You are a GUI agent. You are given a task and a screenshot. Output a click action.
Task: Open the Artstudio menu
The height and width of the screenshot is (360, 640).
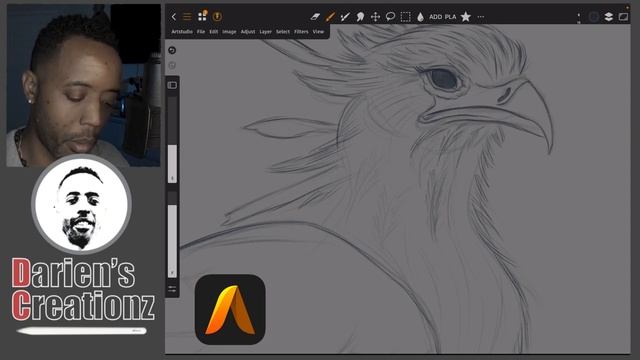click(x=182, y=31)
